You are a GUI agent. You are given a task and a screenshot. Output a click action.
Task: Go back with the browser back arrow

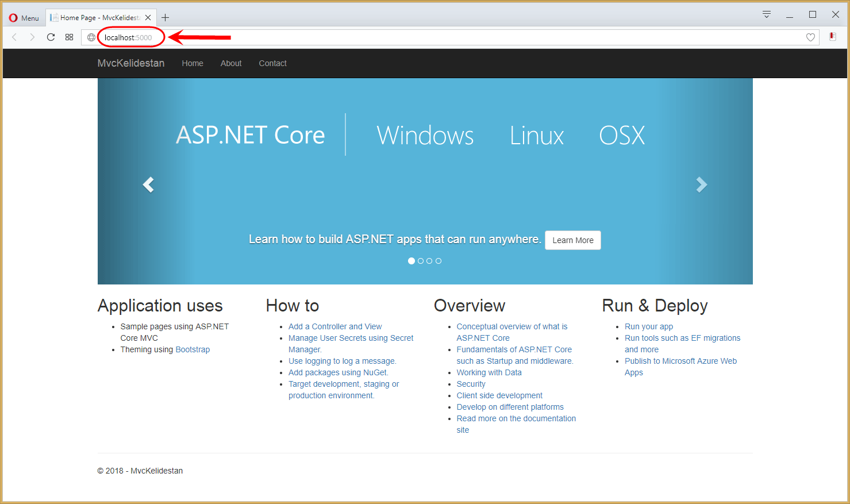14,37
